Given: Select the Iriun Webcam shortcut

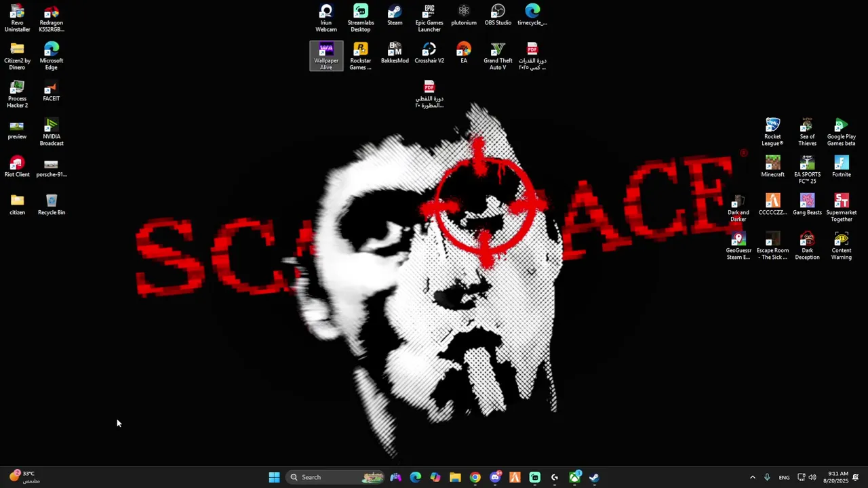Looking at the screenshot, I should coord(326,18).
